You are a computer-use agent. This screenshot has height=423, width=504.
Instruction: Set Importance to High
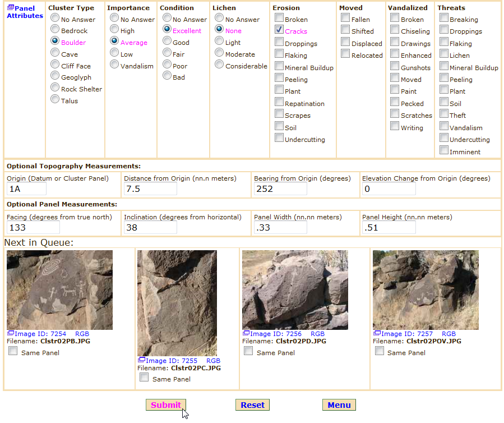114,30
